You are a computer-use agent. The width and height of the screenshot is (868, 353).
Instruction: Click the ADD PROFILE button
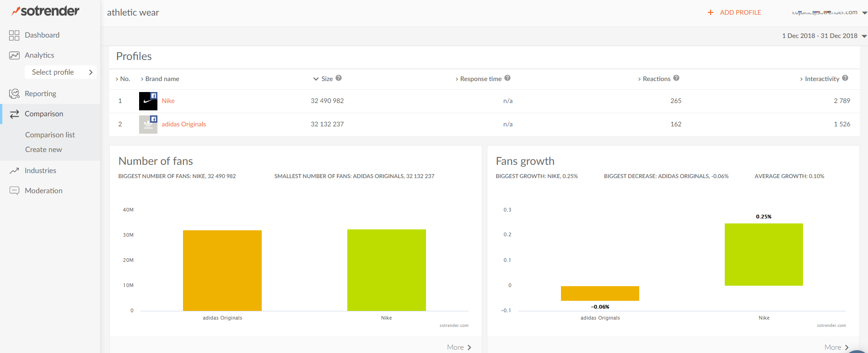point(734,12)
